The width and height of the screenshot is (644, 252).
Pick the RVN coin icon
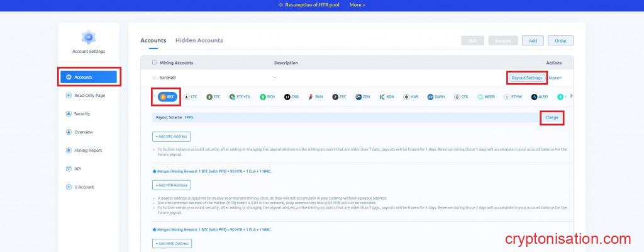(311, 97)
